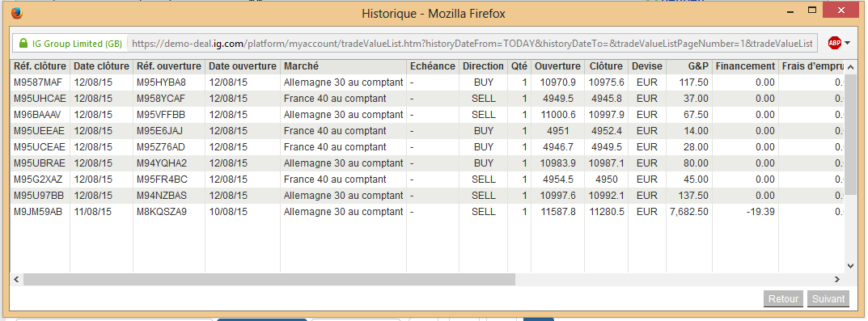Sort by Réf. clôture column header
Screen dimensions: 868x321
(x=40, y=65)
